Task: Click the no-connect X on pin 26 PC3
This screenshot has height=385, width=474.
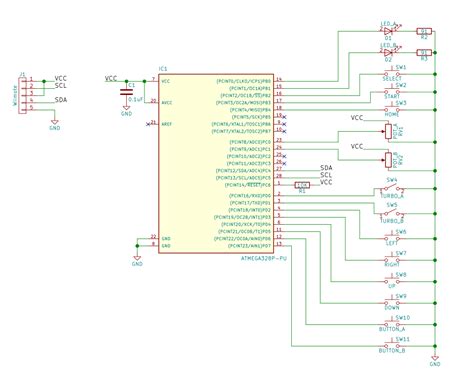Action: 284,163
